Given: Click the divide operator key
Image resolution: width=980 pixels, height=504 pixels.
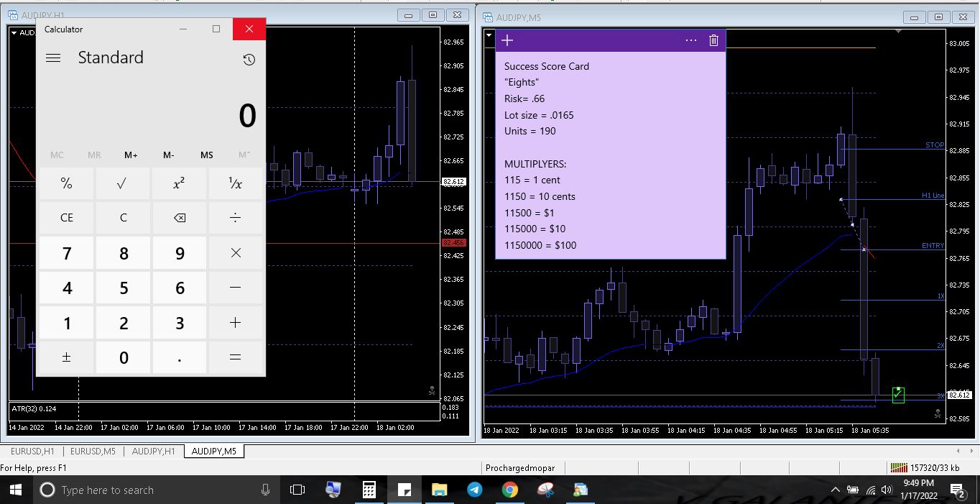Looking at the screenshot, I should [x=235, y=218].
